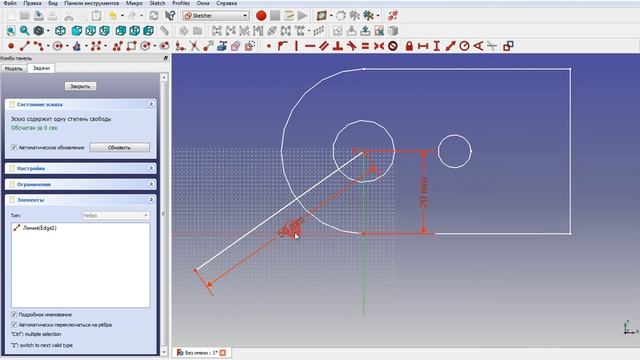Click the fit all view icon

(x=11, y=31)
